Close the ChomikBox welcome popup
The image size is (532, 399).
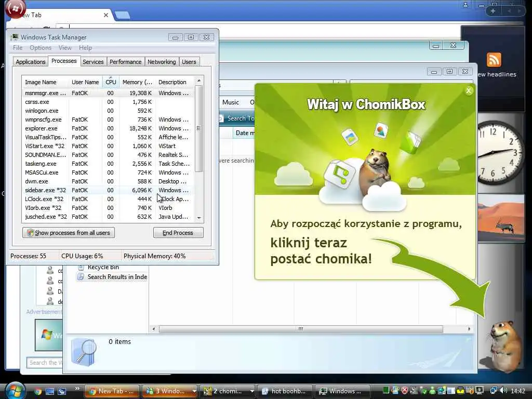click(x=469, y=90)
